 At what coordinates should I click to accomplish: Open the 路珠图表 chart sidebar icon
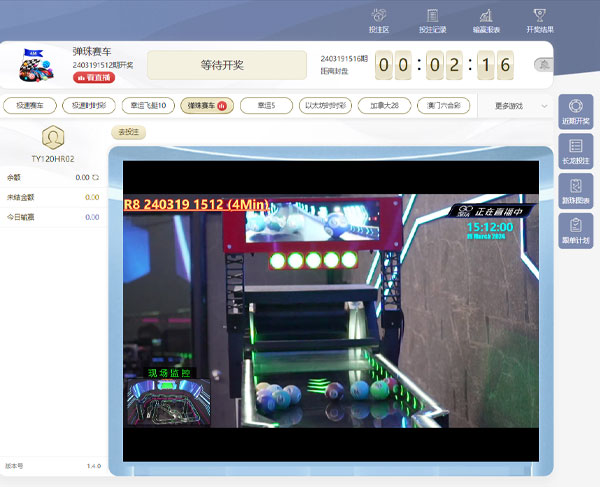(x=575, y=191)
